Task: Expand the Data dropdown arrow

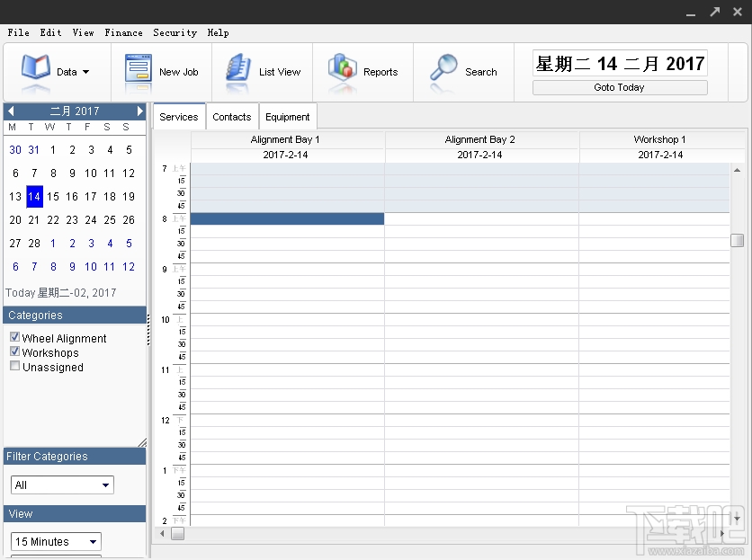Action: 85,72
